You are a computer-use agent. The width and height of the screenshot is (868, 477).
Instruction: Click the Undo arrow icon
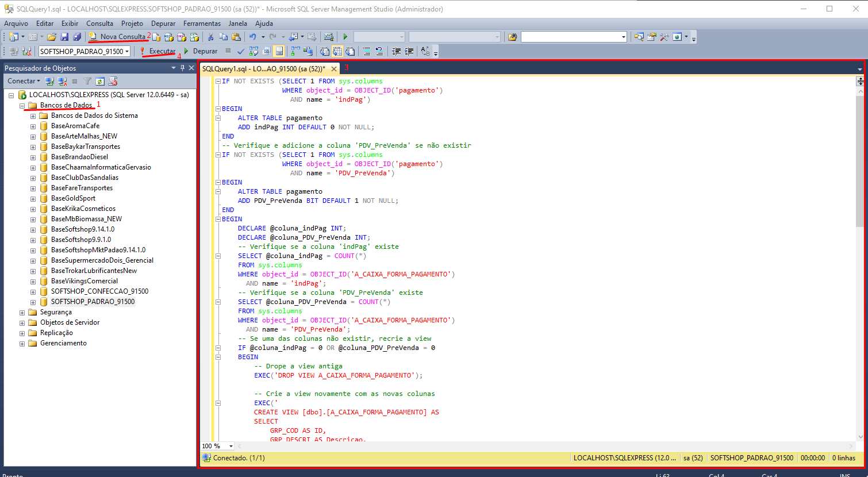click(252, 37)
